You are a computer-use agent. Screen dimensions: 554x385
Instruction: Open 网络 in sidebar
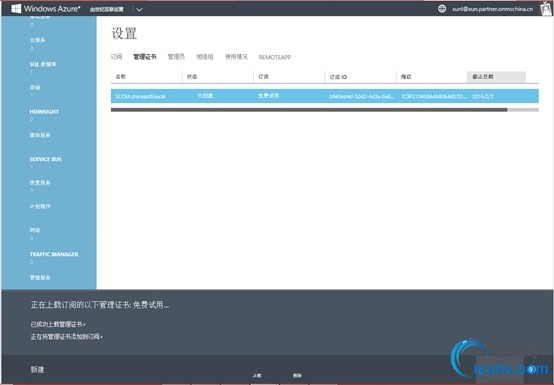tap(35, 230)
